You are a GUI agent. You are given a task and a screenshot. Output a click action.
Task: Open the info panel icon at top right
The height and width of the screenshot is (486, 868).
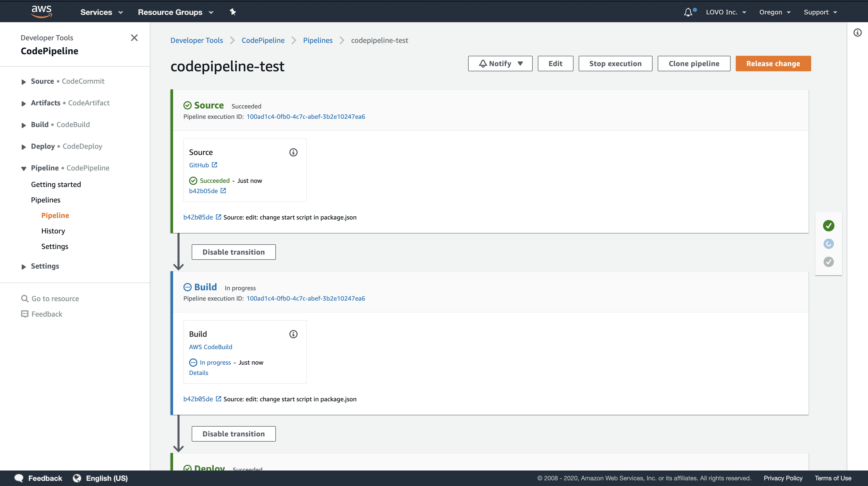pos(858,33)
